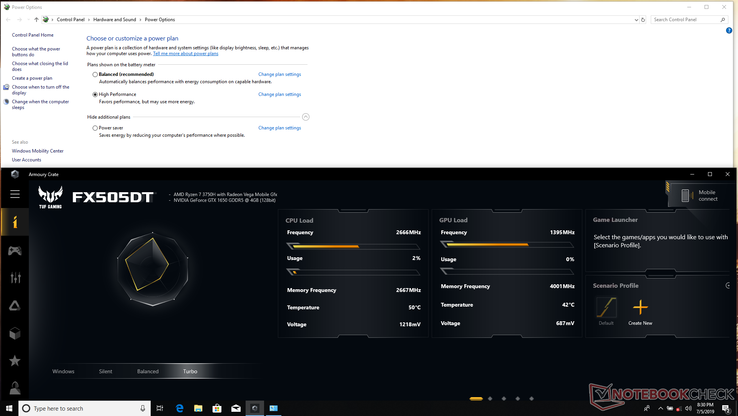Select the Default scenario profile icon

(606, 308)
